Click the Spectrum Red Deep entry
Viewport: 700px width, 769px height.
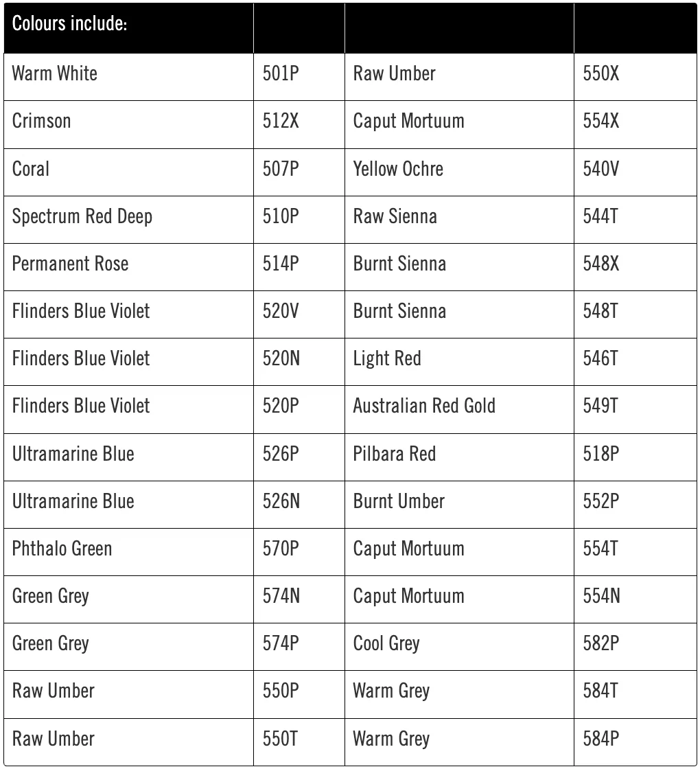82,216
